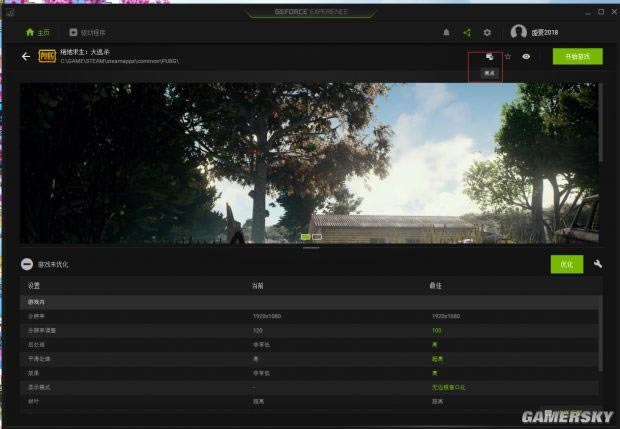Open custom settings wrench icon
Viewport: 620px width, 429px height.
point(598,264)
